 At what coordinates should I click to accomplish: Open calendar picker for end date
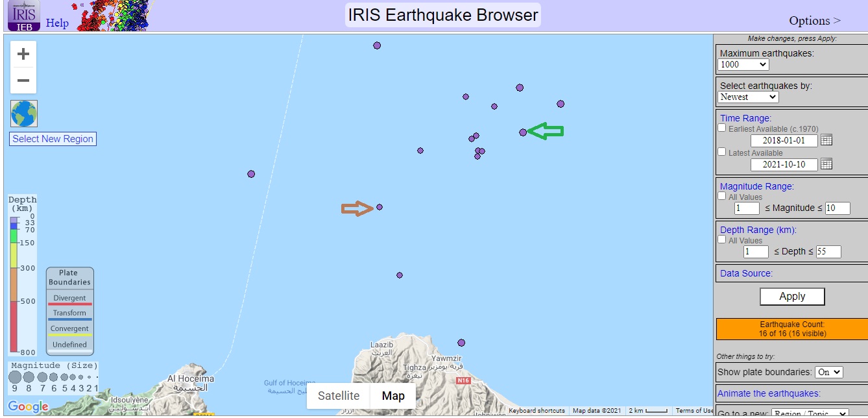point(826,164)
